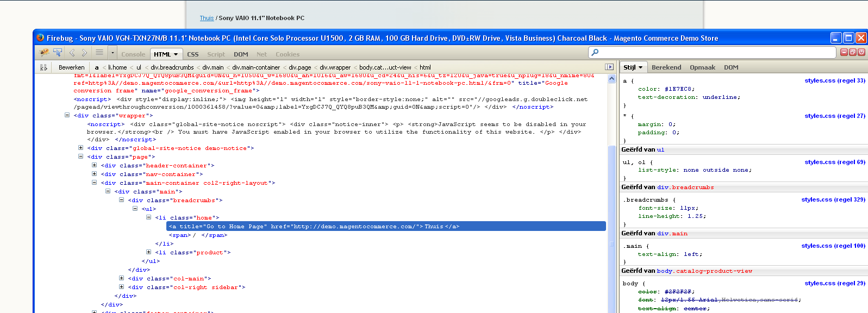This screenshot has height=313, width=868.
Task: Select div.main-container in the breadcrumb path
Action: click(256, 67)
